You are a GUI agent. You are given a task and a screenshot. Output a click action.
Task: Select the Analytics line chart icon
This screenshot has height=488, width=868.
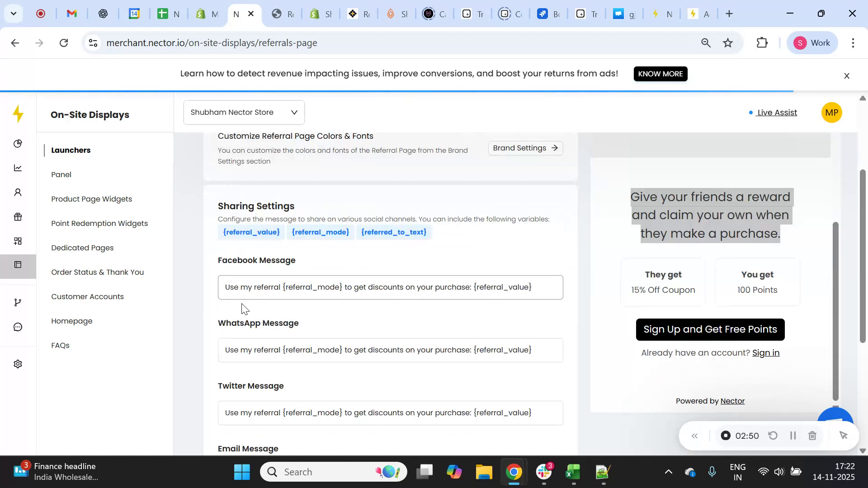[x=18, y=168]
